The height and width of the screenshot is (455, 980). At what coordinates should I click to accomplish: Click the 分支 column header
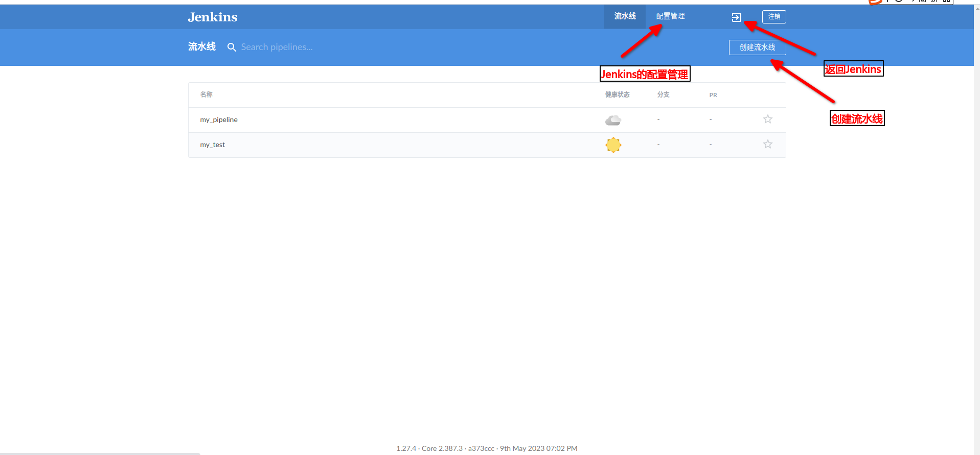pyautogui.click(x=663, y=94)
